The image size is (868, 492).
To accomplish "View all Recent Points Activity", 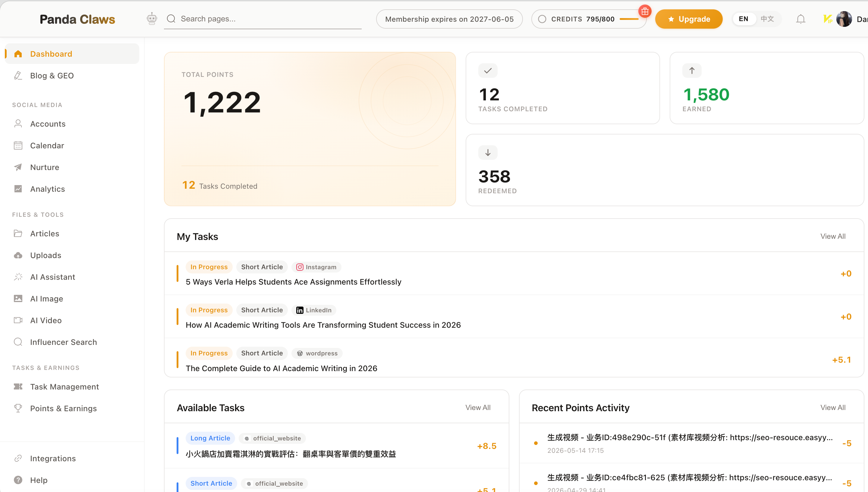I will [x=833, y=408].
